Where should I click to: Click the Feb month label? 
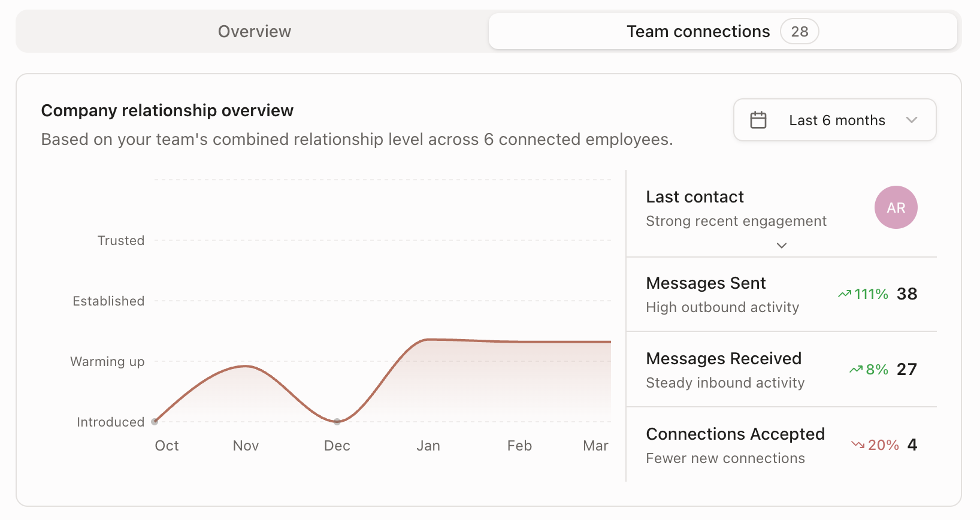tap(519, 446)
